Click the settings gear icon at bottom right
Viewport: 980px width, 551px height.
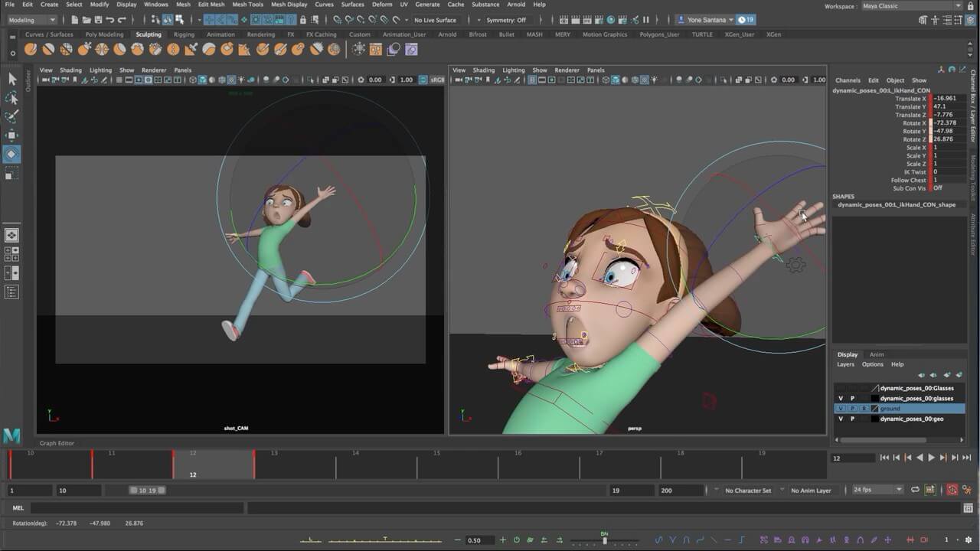[x=969, y=540]
